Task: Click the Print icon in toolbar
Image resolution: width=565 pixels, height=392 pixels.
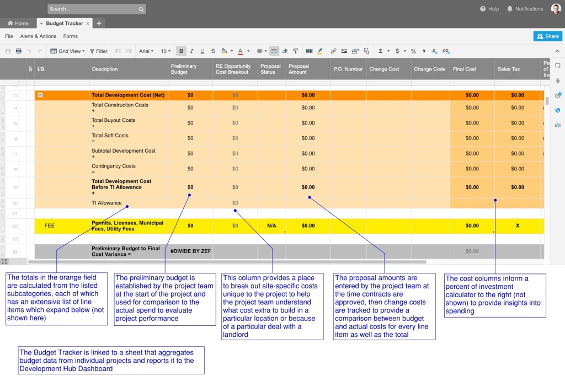Action: (19, 51)
